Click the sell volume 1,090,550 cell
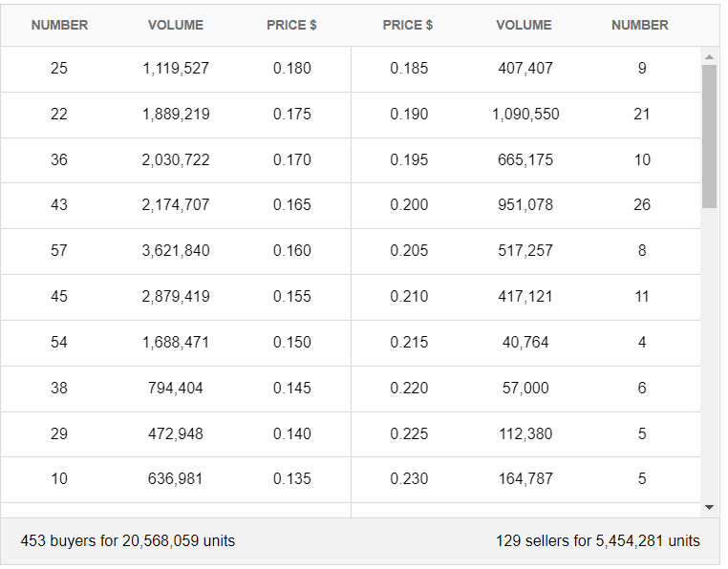This screenshot has width=728, height=569. (x=525, y=115)
